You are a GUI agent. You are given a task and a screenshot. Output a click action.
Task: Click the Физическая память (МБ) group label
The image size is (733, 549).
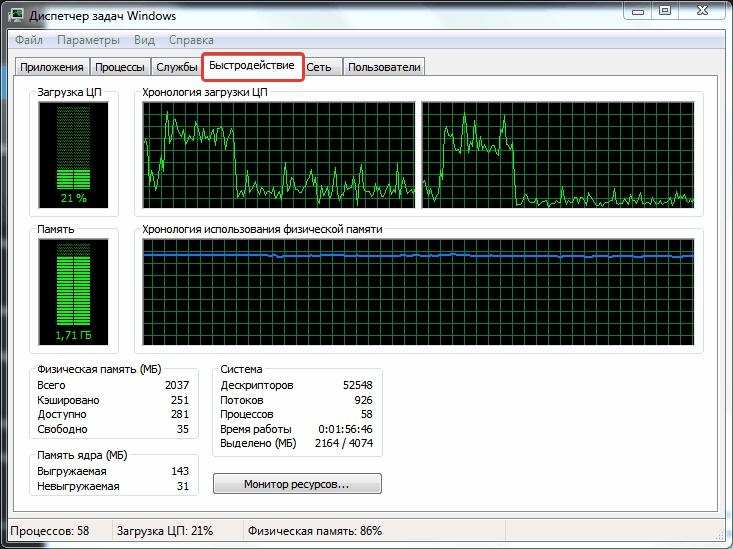click(x=99, y=369)
